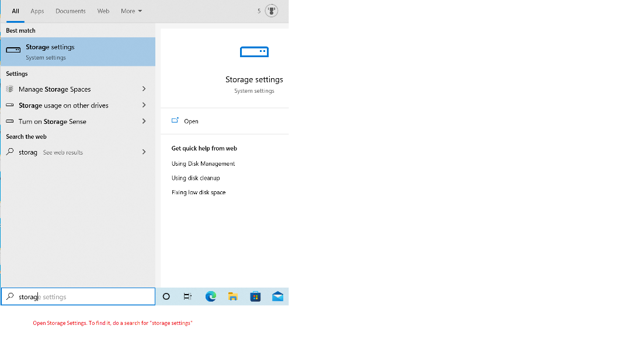
Task: Open Fixing low disk space link
Action: coord(199,192)
